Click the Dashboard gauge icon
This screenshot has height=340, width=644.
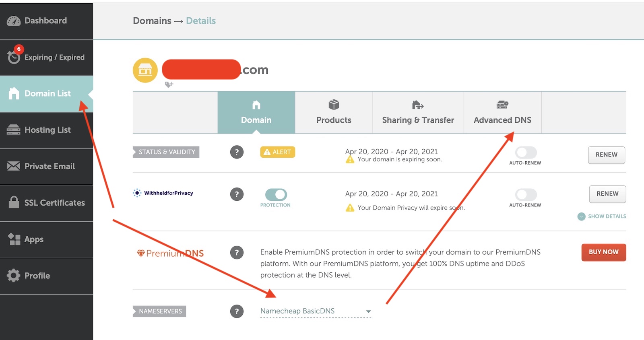tap(14, 21)
